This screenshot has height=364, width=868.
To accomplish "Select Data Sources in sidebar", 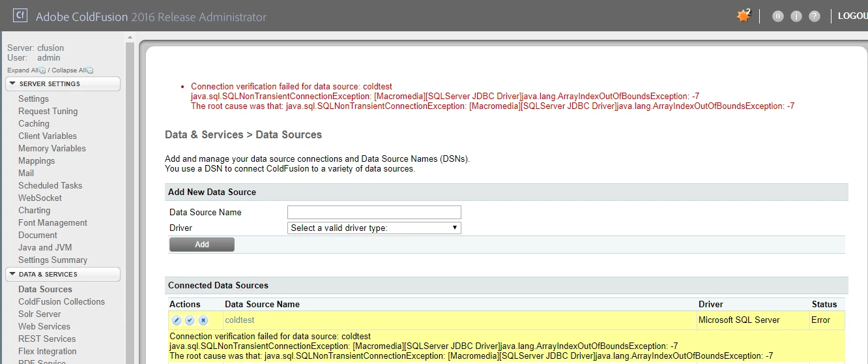I will click(x=45, y=290).
